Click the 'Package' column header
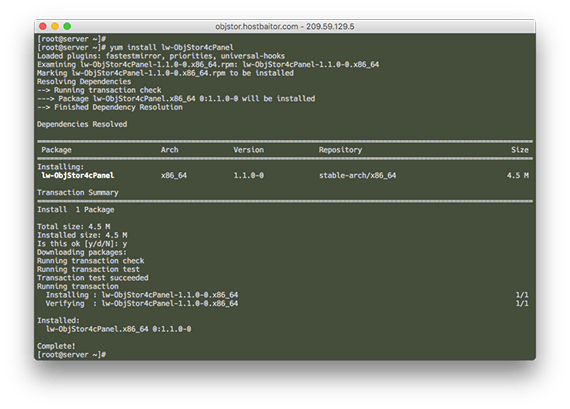Screen dimensions: 570x409 click(x=56, y=150)
